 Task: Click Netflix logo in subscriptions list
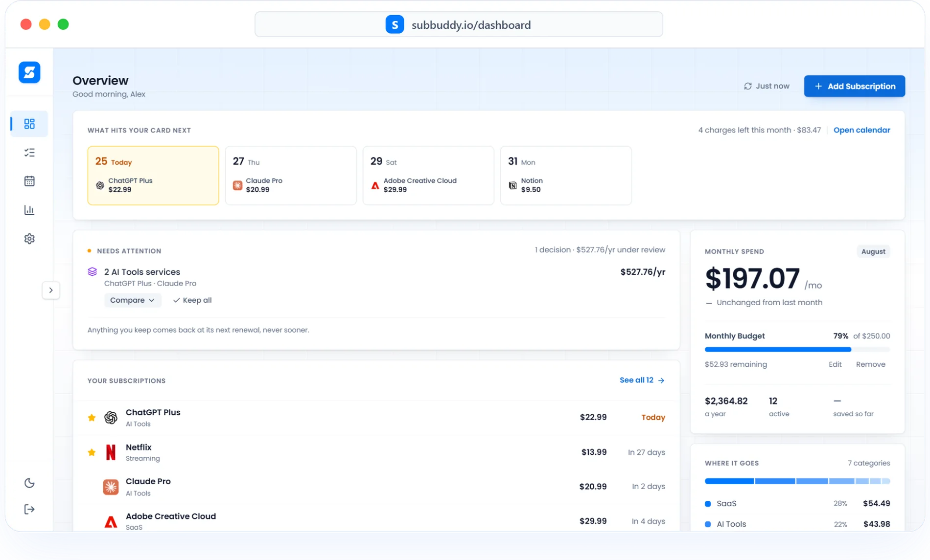(111, 452)
